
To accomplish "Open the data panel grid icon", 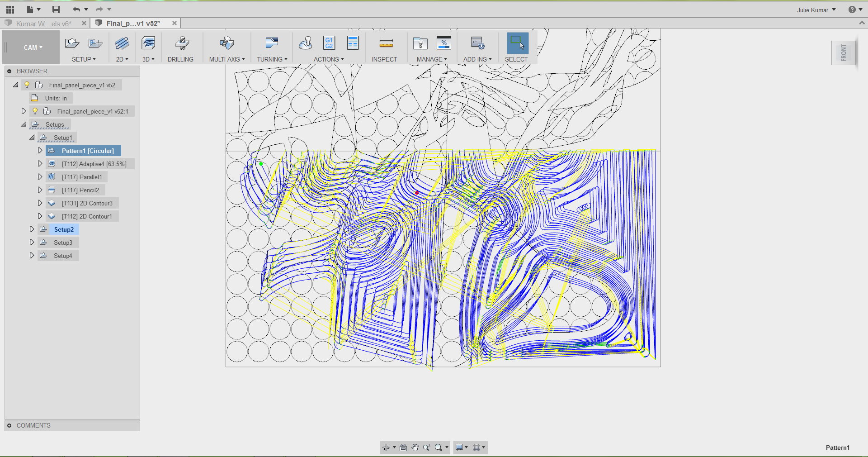I will point(10,10).
